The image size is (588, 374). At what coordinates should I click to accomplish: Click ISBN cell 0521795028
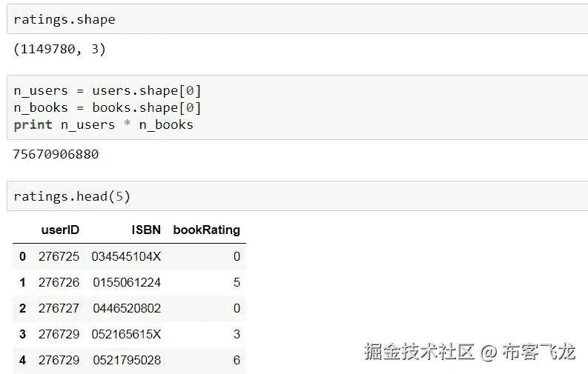127,360
